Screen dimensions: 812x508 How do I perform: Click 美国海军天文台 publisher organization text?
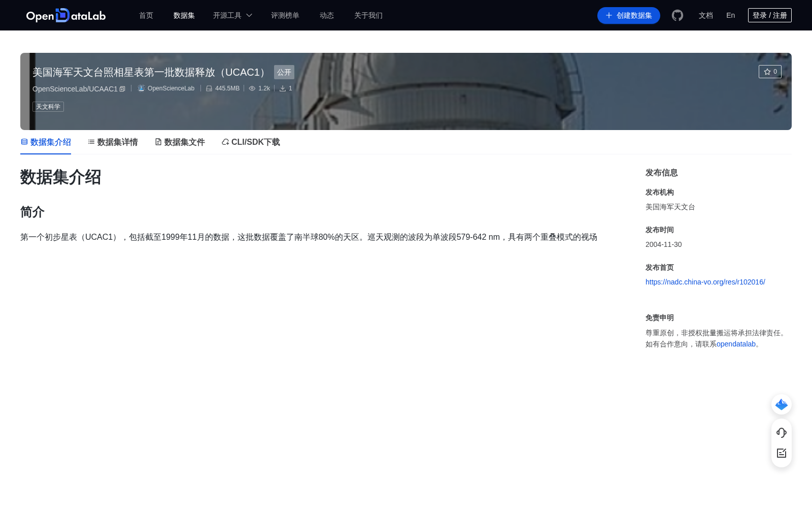tap(670, 207)
